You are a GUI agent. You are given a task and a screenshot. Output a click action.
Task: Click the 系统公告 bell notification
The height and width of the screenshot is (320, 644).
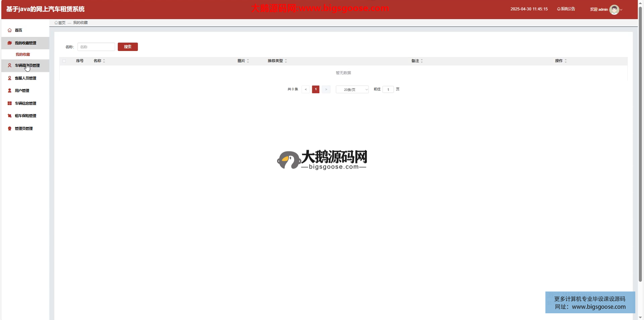(566, 9)
